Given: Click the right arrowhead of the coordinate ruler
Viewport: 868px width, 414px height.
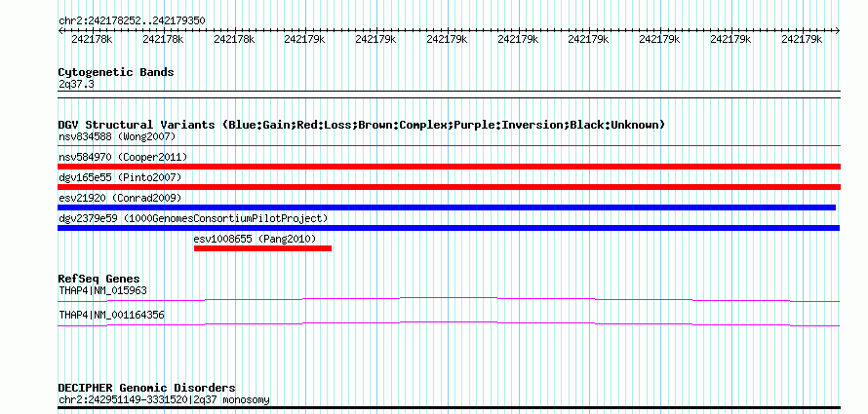Looking at the screenshot, I should coord(838,31).
